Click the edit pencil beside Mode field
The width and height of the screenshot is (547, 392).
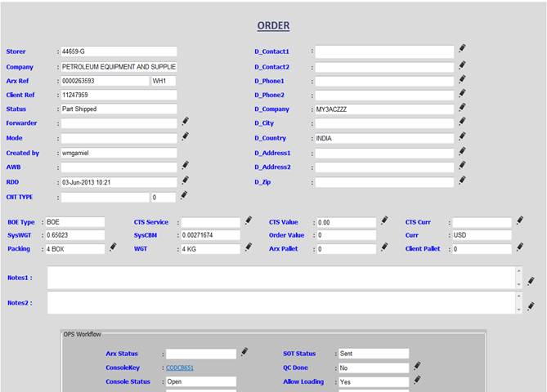pos(186,136)
